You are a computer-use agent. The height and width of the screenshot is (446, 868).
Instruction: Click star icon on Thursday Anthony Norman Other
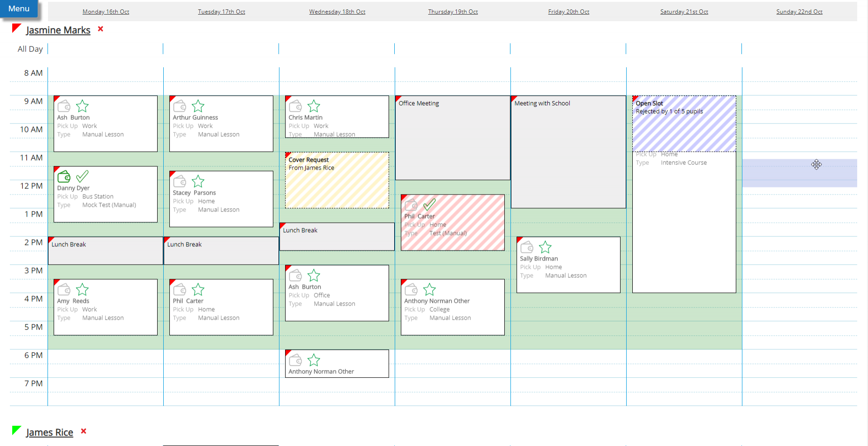tap(430, 290)
